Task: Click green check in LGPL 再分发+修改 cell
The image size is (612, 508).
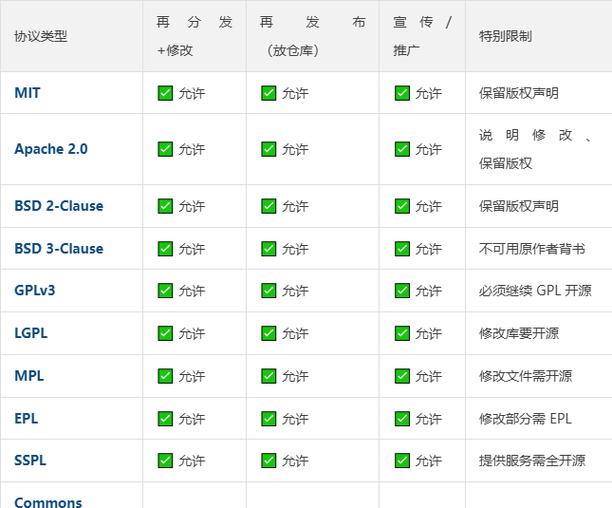Action: [x=165, y=333]
